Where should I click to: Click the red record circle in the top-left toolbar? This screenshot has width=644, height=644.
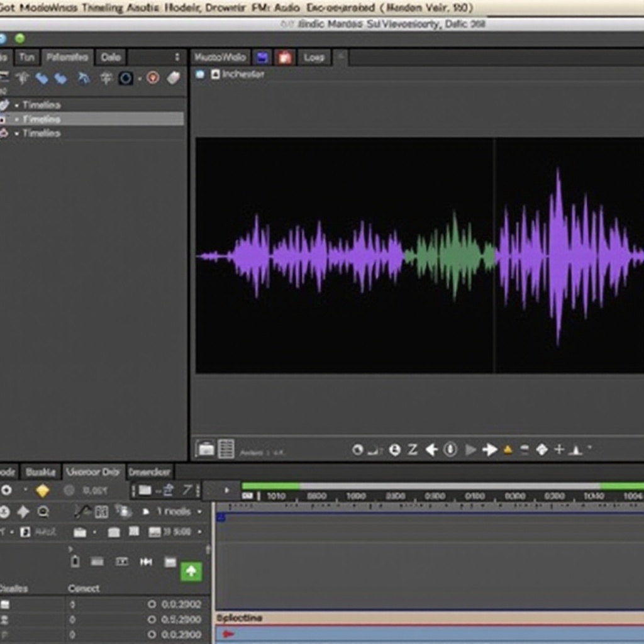(153, 77)
